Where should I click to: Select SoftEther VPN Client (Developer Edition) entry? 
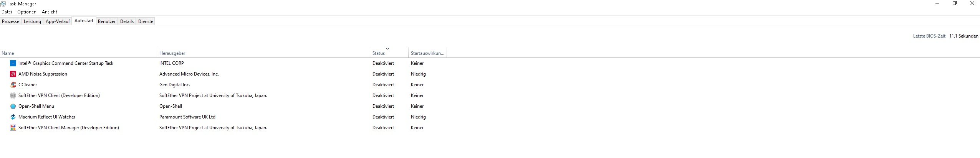59,95
